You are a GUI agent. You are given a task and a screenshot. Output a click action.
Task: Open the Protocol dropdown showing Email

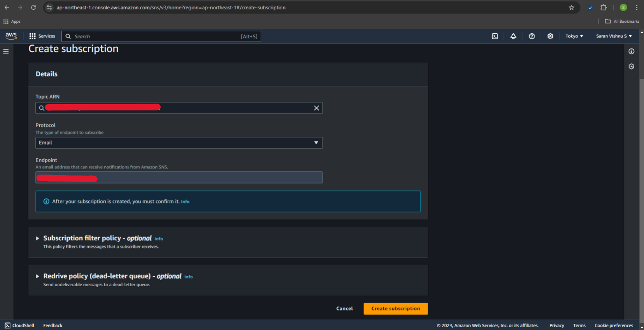click(179, 143)
